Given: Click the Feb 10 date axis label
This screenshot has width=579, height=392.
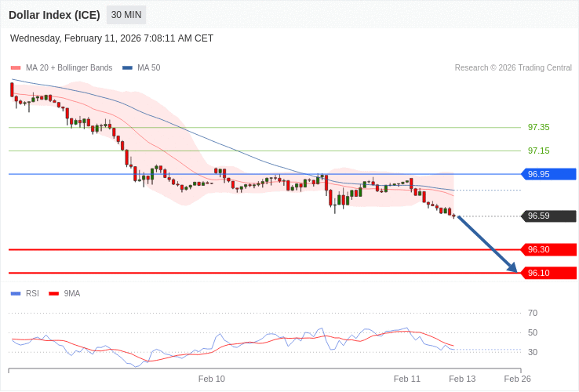Looking at the screenshot, I should [x=212, y=379].
